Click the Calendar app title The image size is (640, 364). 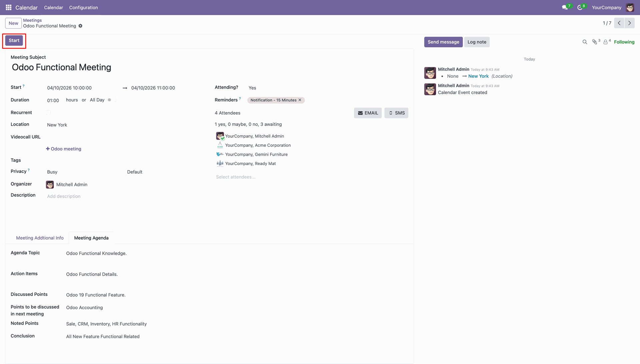[x=27, y=7]
